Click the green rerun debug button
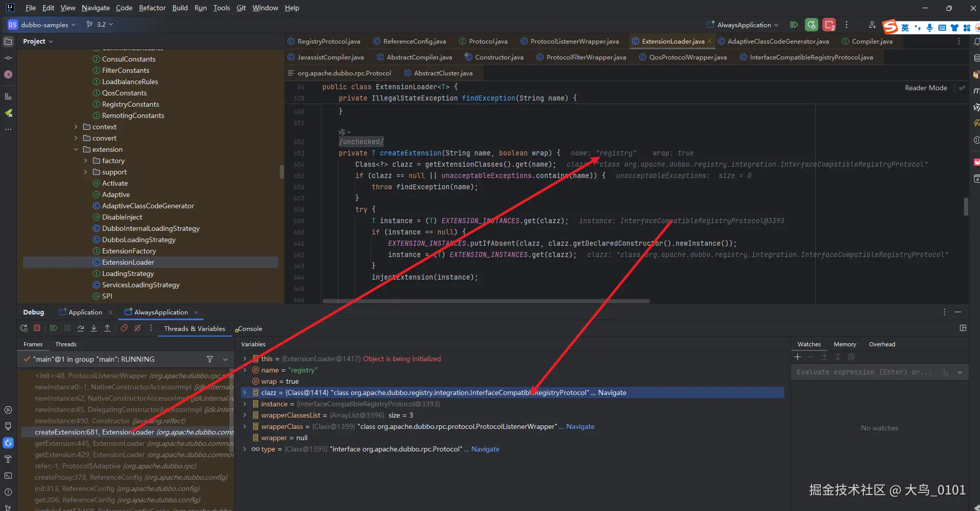980x511 pixels. coord(812,25)
